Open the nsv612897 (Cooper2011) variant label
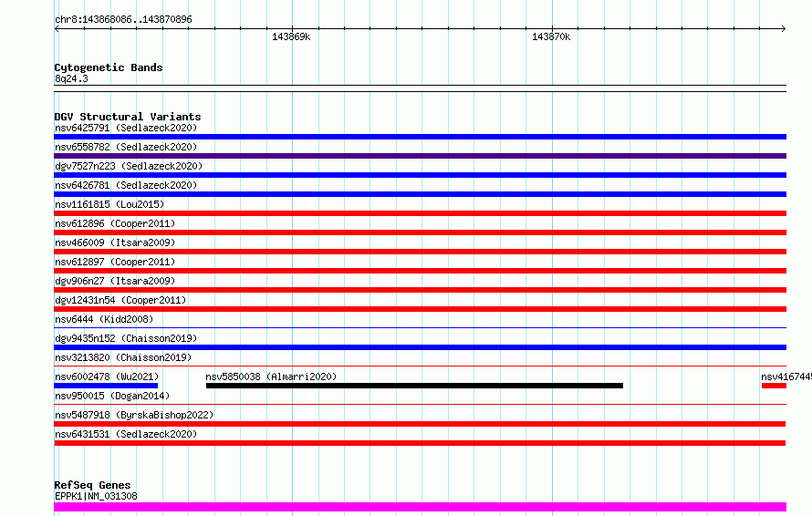The width and height of the screenshot is (812, 516). 115,262
